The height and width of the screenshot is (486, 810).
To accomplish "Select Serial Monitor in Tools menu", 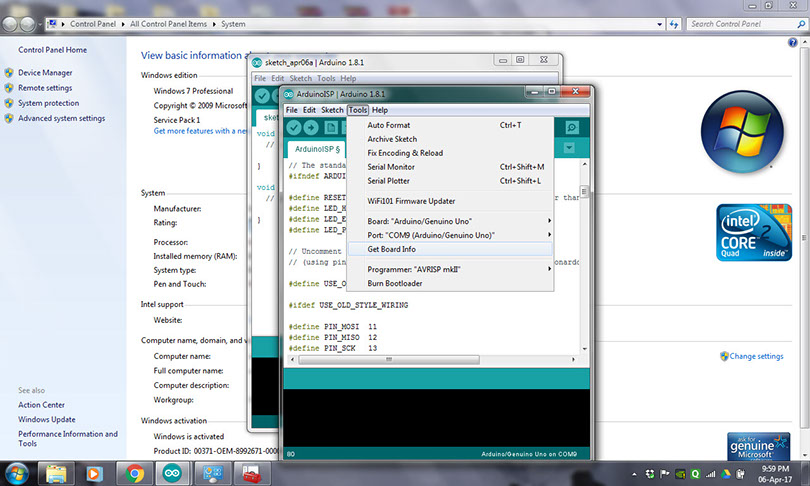I will (450, 167).
